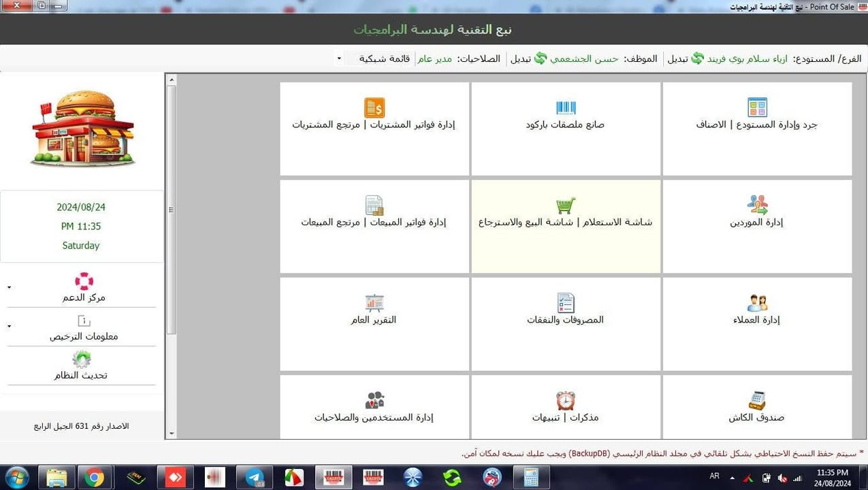This screenshot has height=490, width=868.
Task: Click إدارة الموردين label
Action: click(x=756, y=223)
